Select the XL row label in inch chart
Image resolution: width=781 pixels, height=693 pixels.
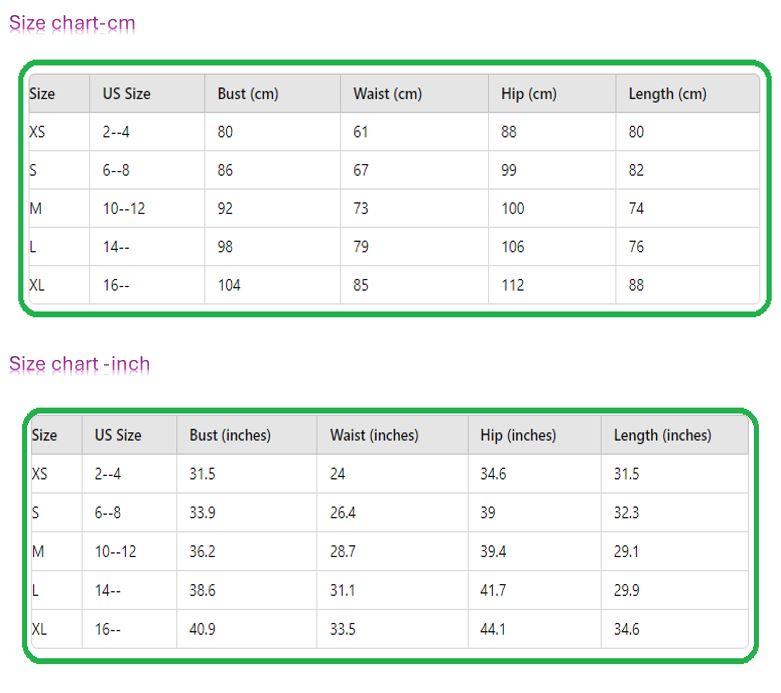point(40,629)
